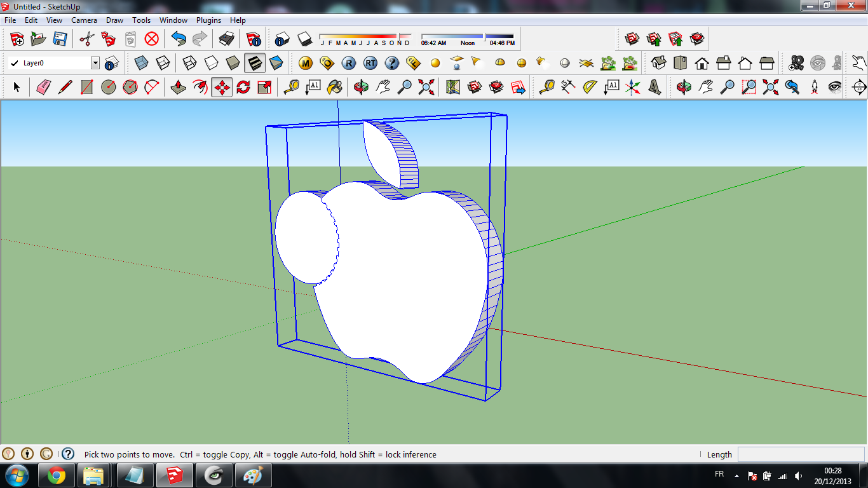The height and width of the screenshot is (488, 868).
Task: Switch to Front view house icon
Action: 702,63
